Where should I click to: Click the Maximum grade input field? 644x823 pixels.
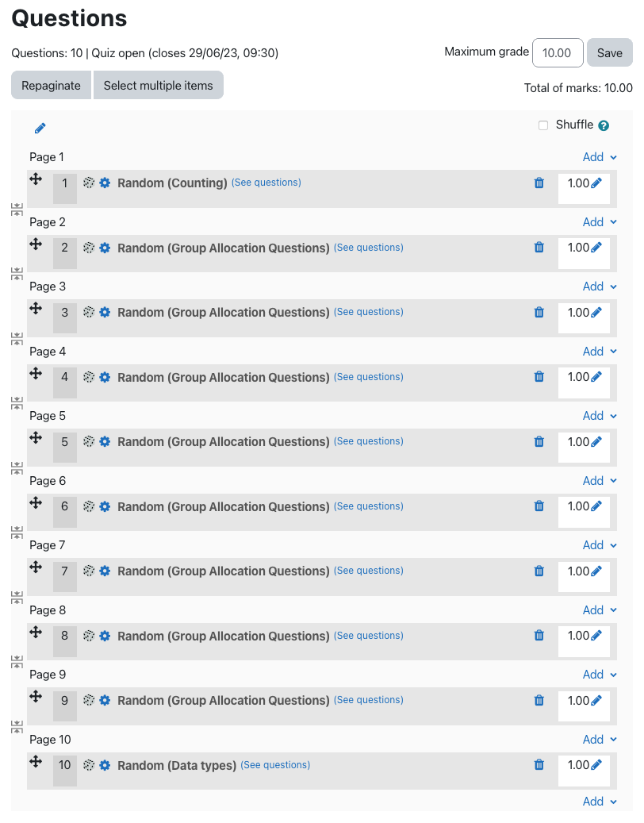[x=558, y=52]
